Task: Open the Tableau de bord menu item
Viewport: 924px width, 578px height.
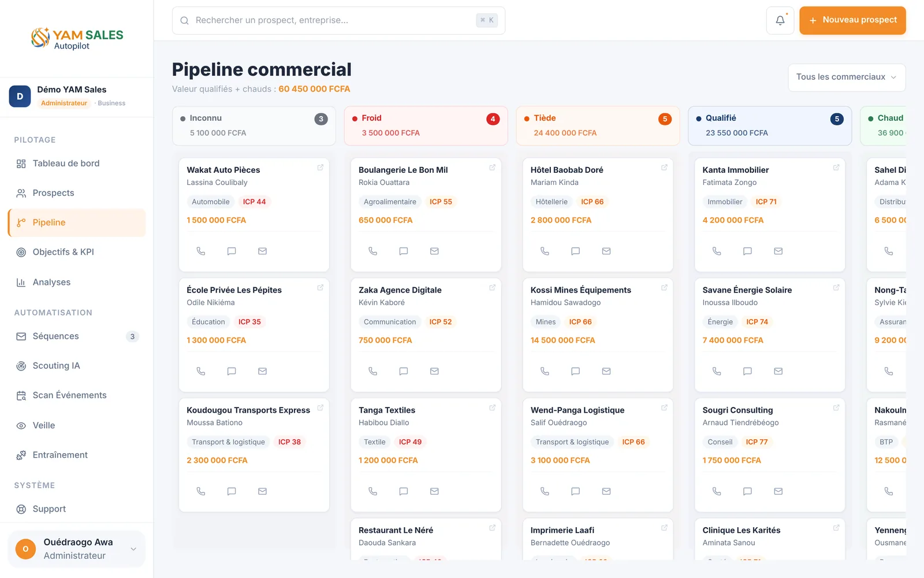Action: coord(77,164)
